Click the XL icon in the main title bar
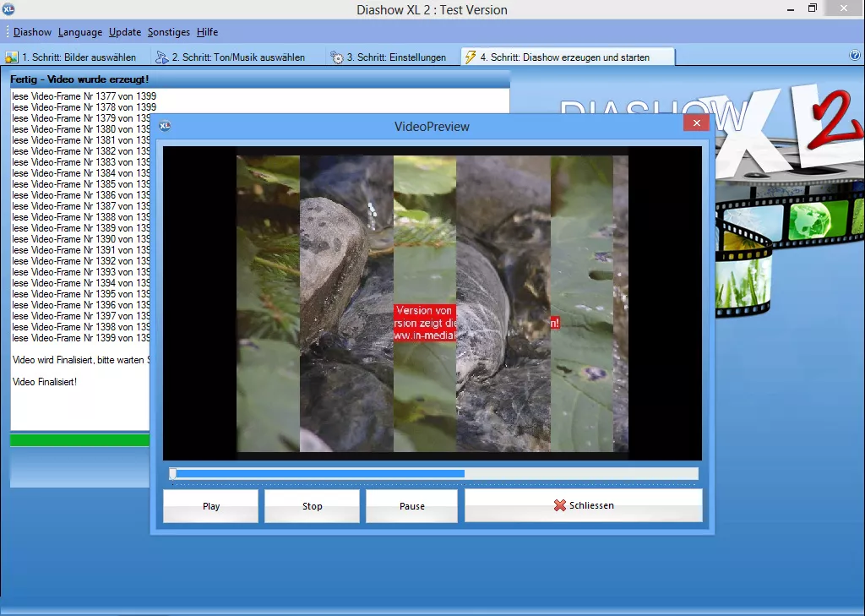865x616 pixels. point(9,9)
